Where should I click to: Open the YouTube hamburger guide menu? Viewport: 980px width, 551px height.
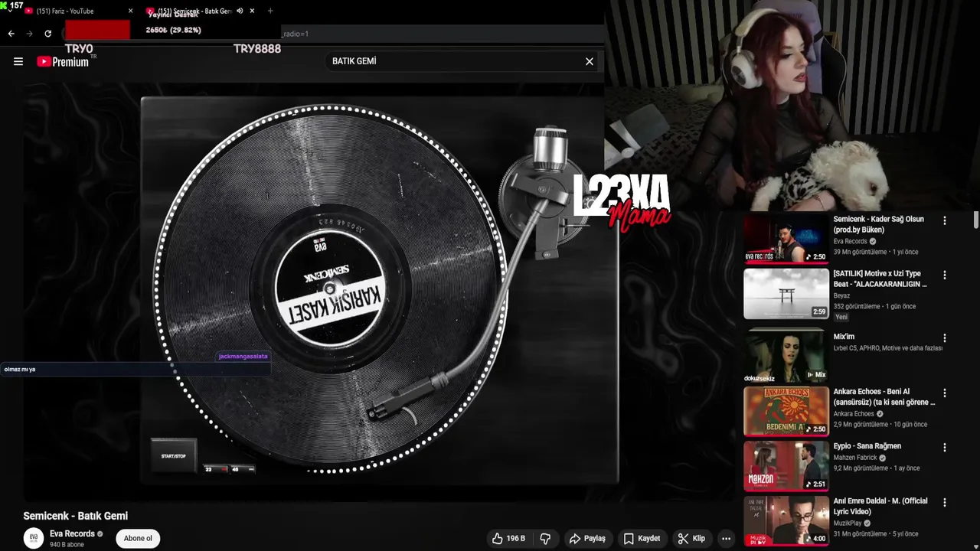18,62
